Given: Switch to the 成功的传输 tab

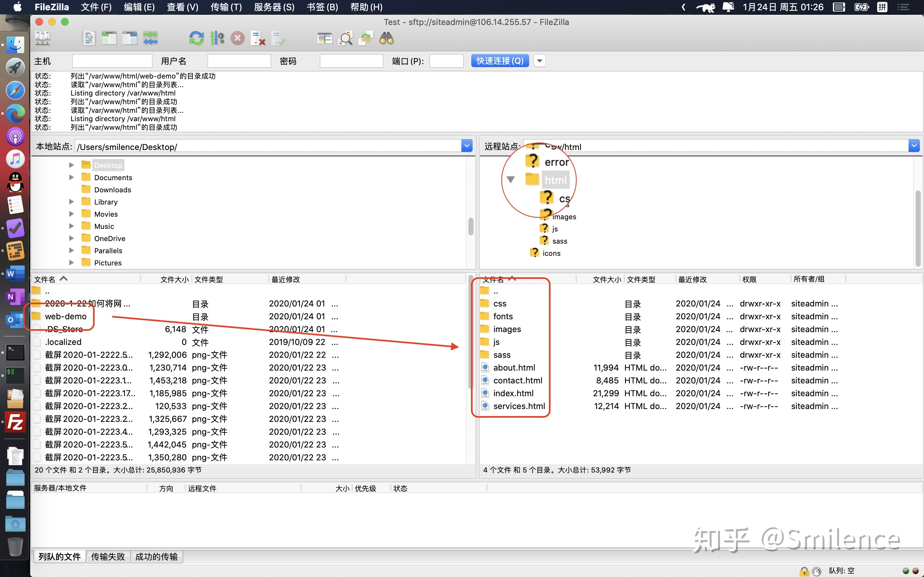Looking at the screenshot, I should [x=156, y=556].
